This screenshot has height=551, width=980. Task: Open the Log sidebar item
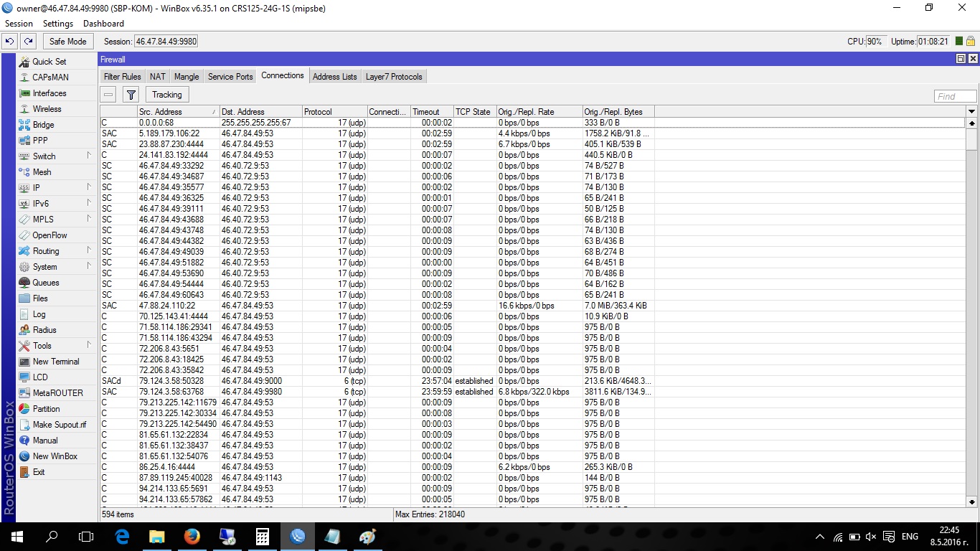tap(39, 314)
